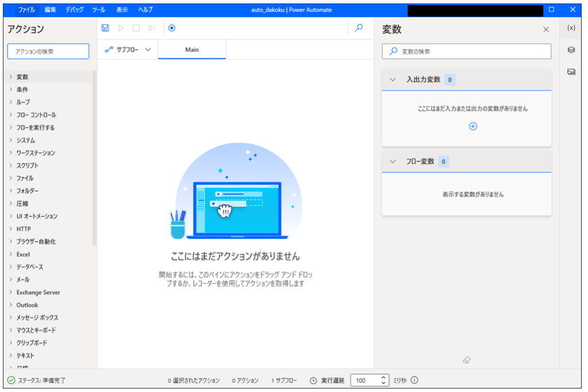Screen dimensions: 588x392
Task: Click the 0 アクション status bar entry
Action: (x=245, y=381)
